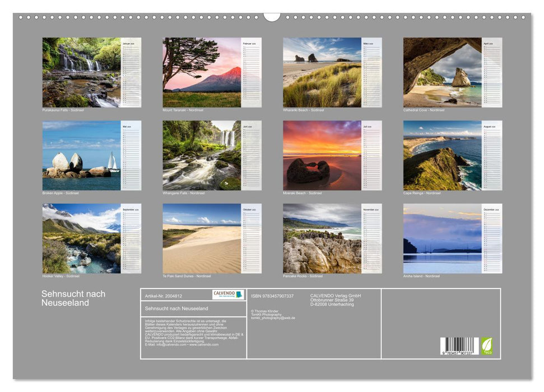Click the hanger notch at top center
The image size is (544, 392).
[x=272, y=16]
